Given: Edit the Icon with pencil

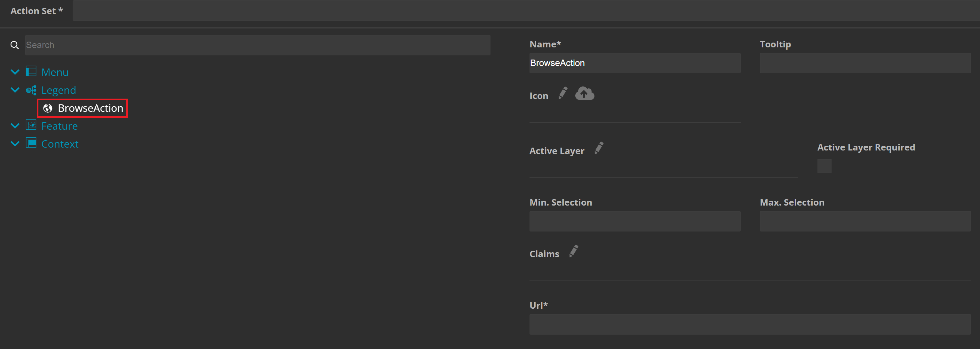Looking at the screenshot, I should coord(563,93).
